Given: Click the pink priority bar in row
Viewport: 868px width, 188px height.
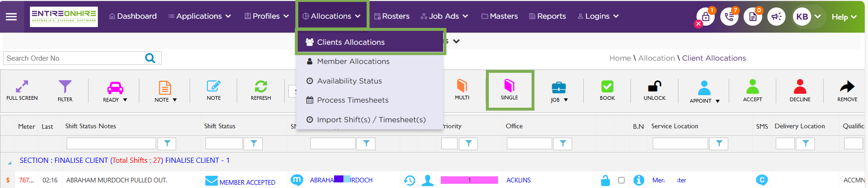Looking at the screenshot, I should pyautogui.click(x=469, y=180).
